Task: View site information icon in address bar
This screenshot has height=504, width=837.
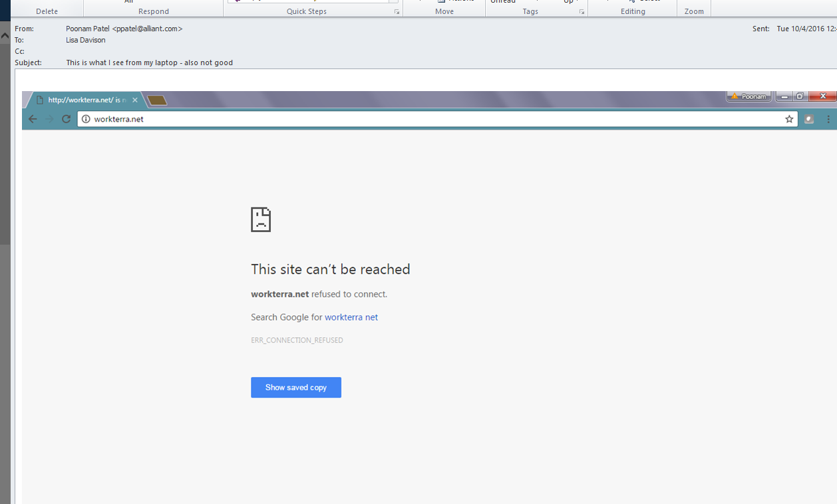Action: click(86, 119)
